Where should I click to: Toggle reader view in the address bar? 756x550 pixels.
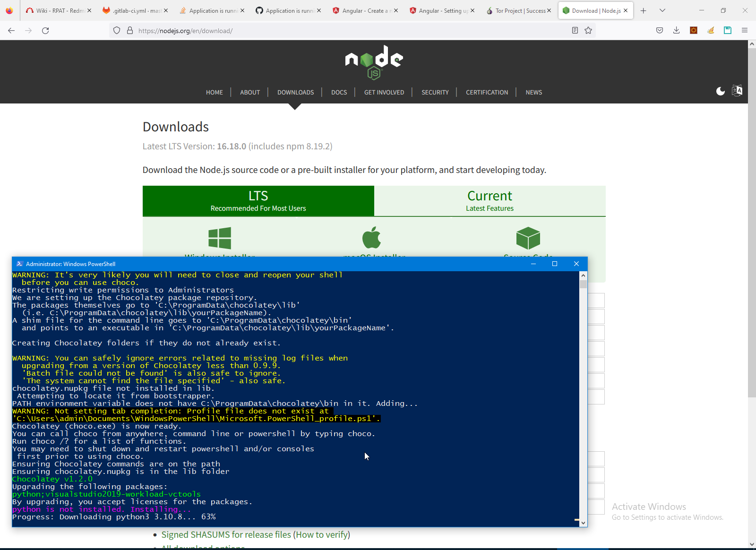tap(575, 31)
